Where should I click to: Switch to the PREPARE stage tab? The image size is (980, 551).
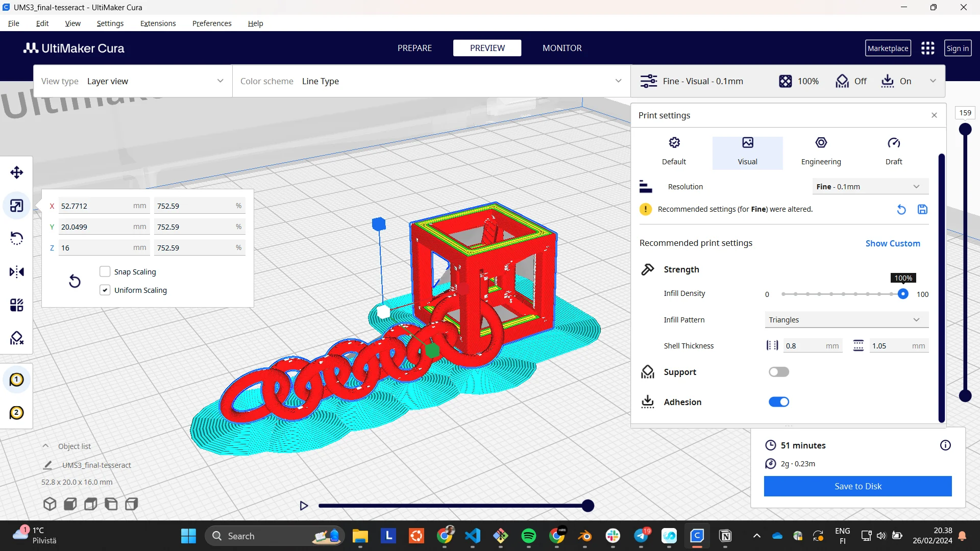[x=414, y=48]
